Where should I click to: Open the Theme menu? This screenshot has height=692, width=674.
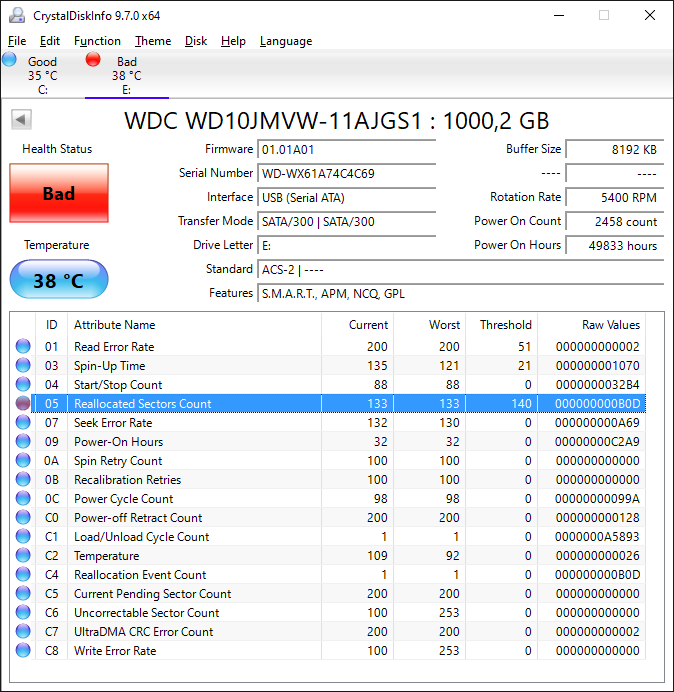pyautogui.click(x=153, y=41)
